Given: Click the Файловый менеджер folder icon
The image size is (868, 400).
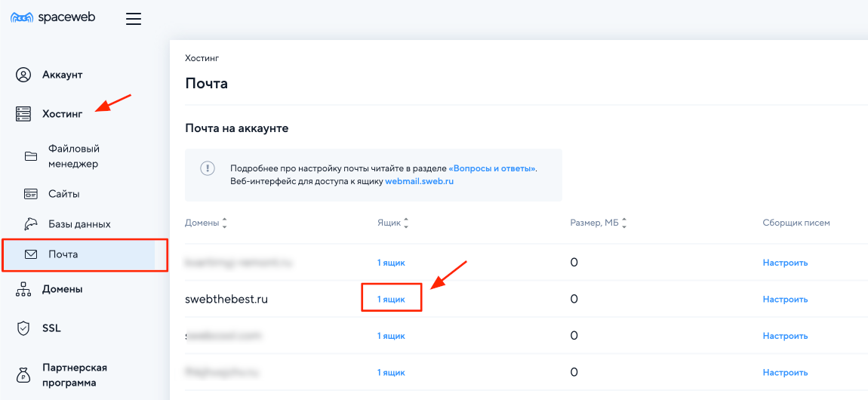Looking at the screenshot, I should click(x=31, y=156).
